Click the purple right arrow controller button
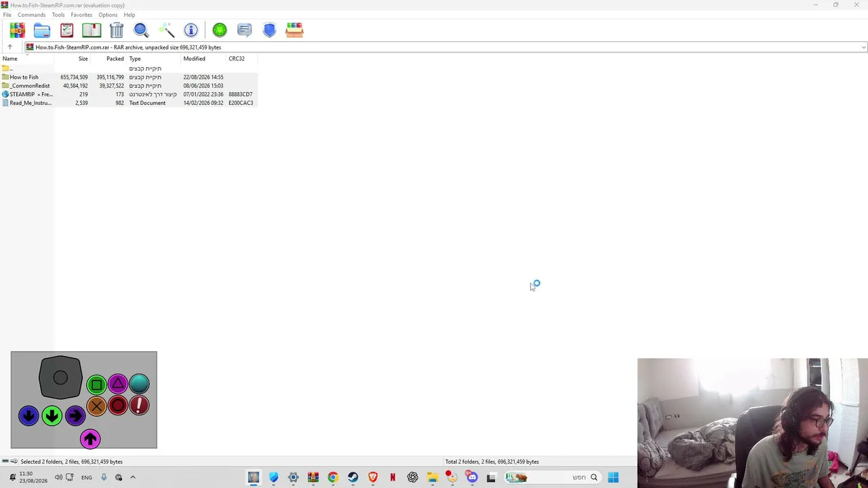The width and height of the screenshot is (868, 488). [75, 415]
